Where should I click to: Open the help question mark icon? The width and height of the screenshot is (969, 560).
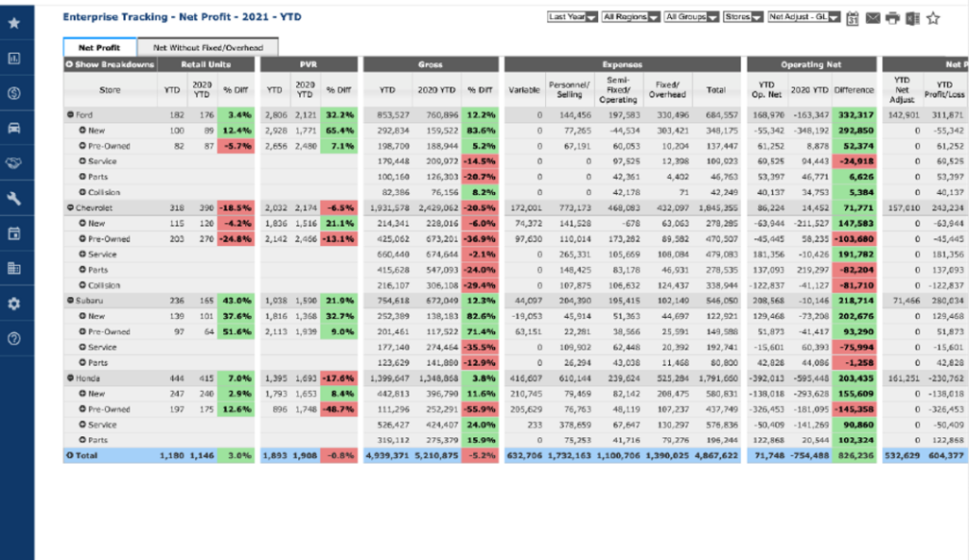click(x=14, y=339)
